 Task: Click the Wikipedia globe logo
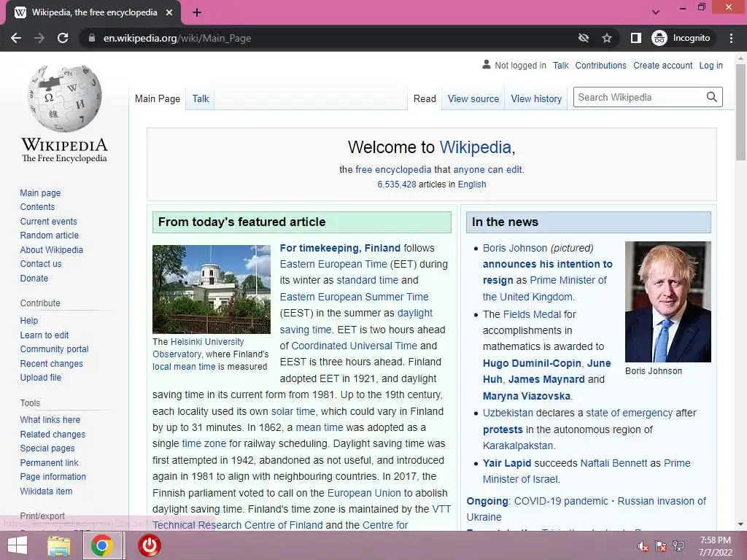[x=64, y=98]
